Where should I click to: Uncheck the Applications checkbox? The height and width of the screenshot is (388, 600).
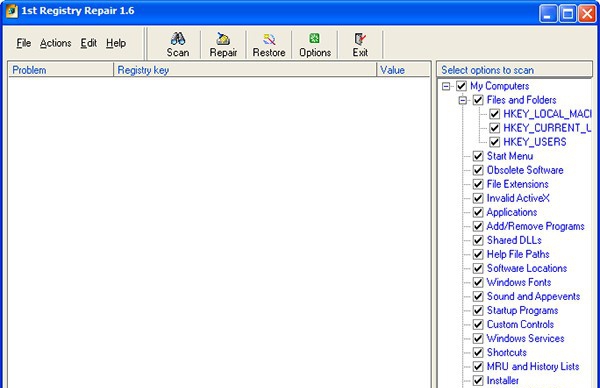[478, 212]
